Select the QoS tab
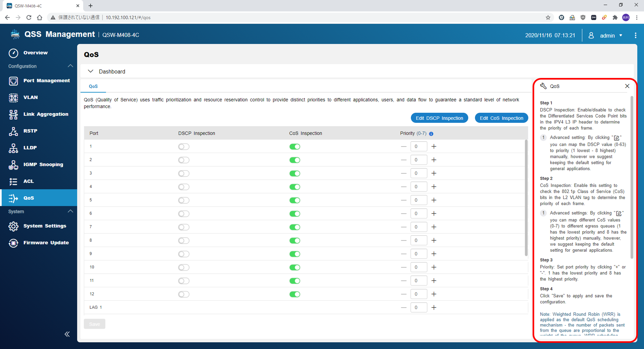644x349 pixels. click(x=93, y=86)
